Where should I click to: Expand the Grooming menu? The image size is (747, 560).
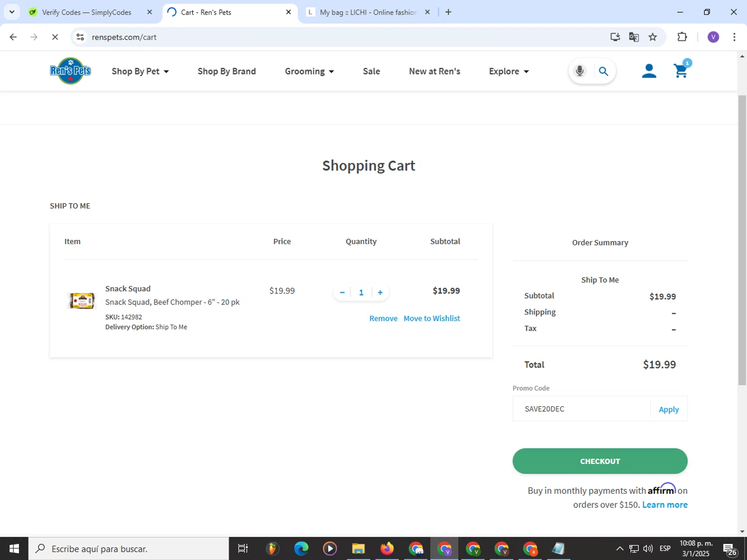(309, 71)
